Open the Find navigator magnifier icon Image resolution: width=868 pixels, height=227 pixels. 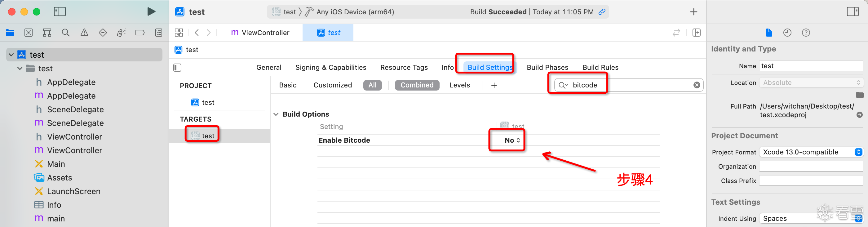pos(66,33)
